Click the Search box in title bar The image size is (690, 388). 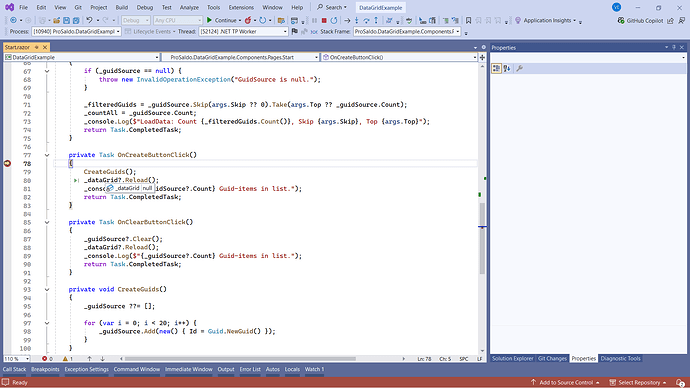(332, 7)
